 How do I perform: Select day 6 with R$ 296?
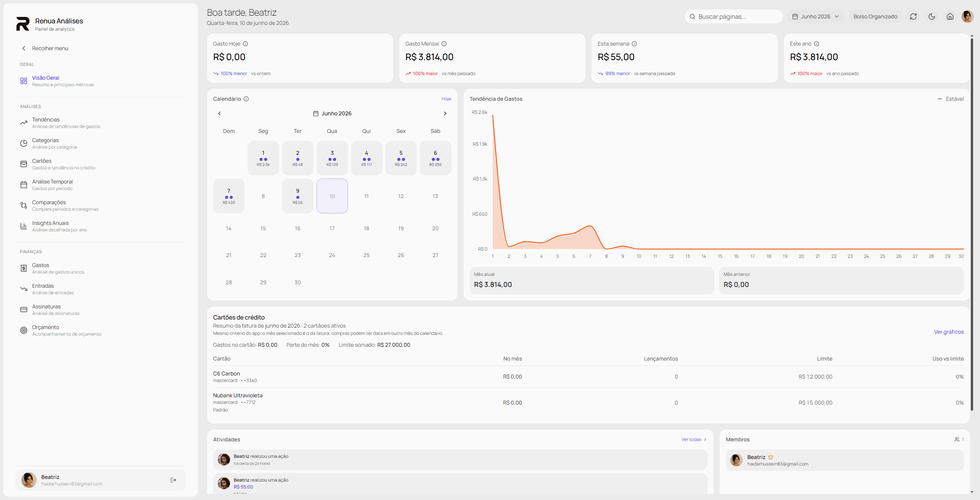coord(436,158)
